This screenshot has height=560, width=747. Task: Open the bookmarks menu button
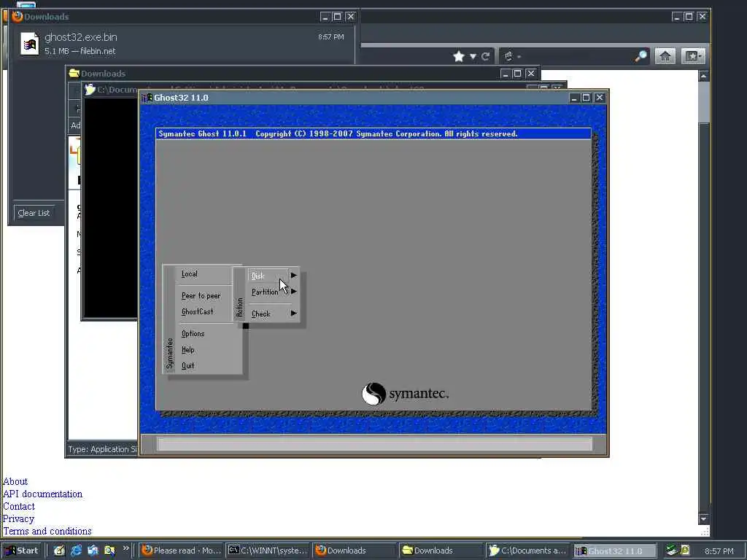pyautogui.click(x=693, y=56)
